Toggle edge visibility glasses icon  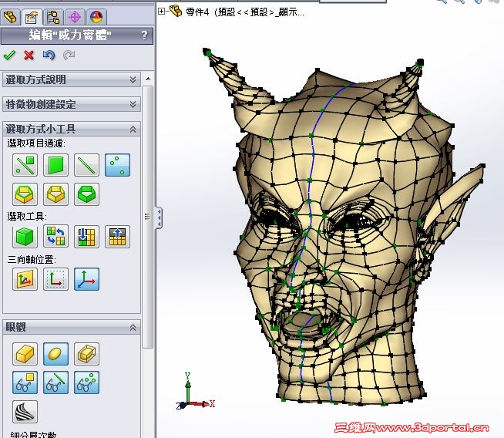[56, 382]
